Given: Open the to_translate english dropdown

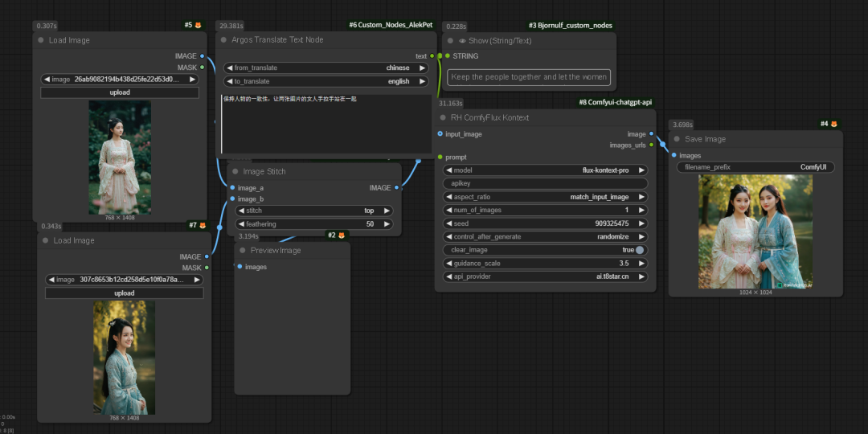Looking at the screenshot, I should 326,81.
